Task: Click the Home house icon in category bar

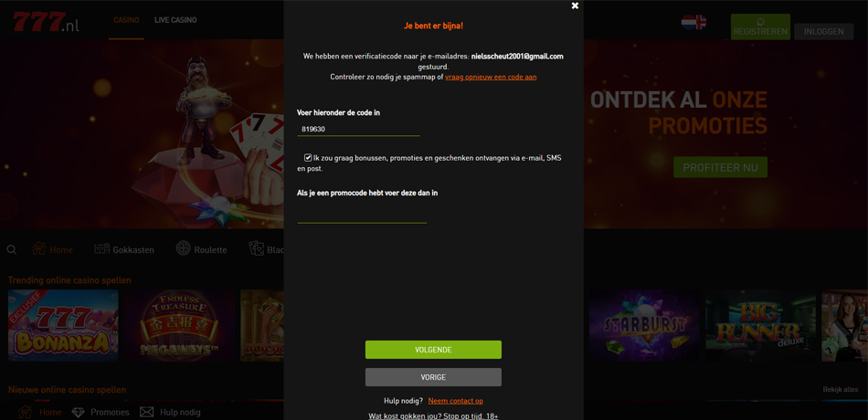Action: point(38,248)
